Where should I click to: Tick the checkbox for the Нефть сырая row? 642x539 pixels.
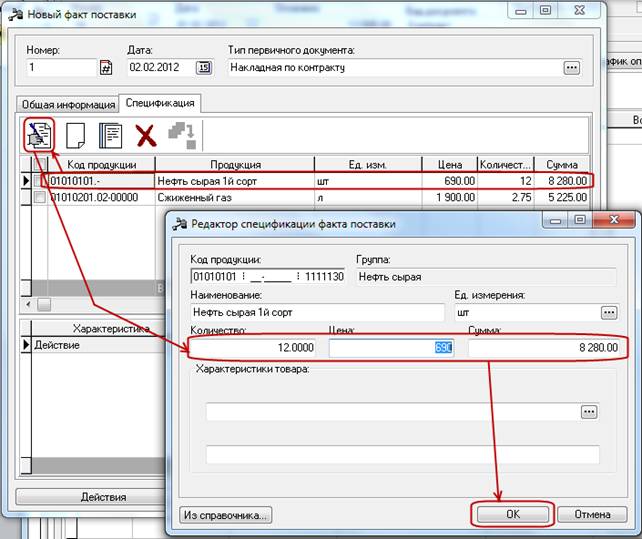click(x=40, y=181)
